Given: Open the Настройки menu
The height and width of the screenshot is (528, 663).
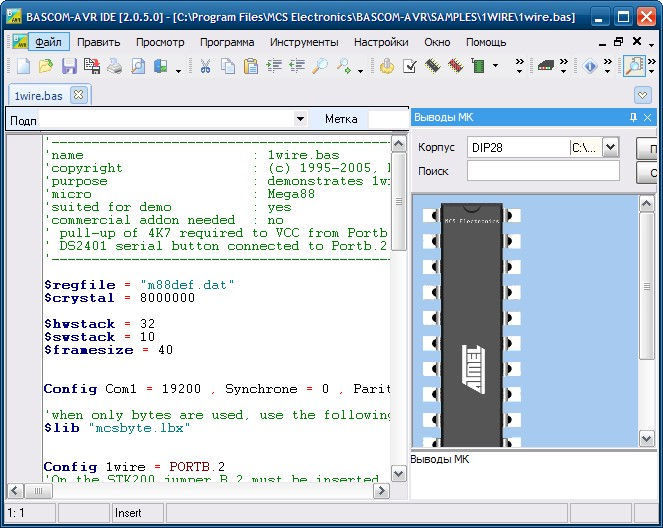Looking at the screenshot, I should (x=381, y=42).
